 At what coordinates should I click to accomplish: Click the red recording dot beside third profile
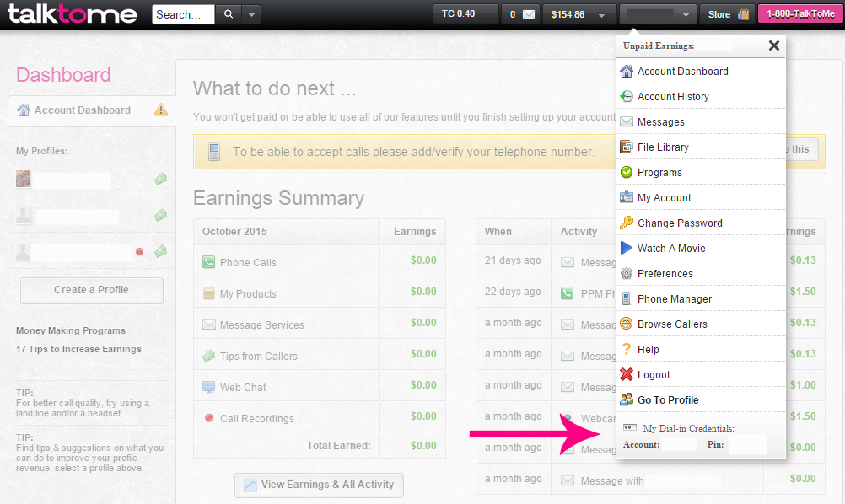[x=140, y=251]
